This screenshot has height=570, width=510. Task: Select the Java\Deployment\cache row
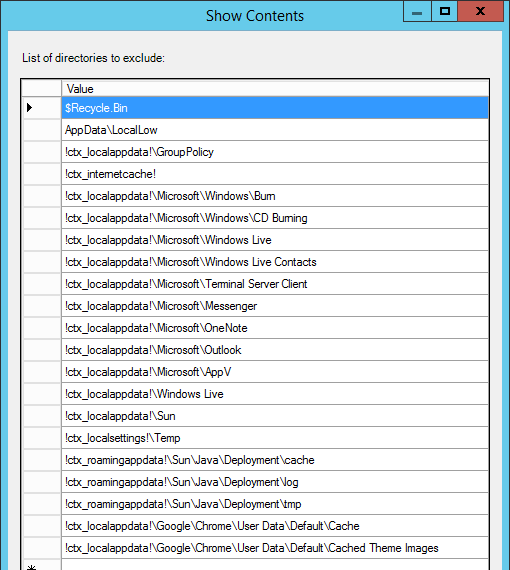coord(275,460)
